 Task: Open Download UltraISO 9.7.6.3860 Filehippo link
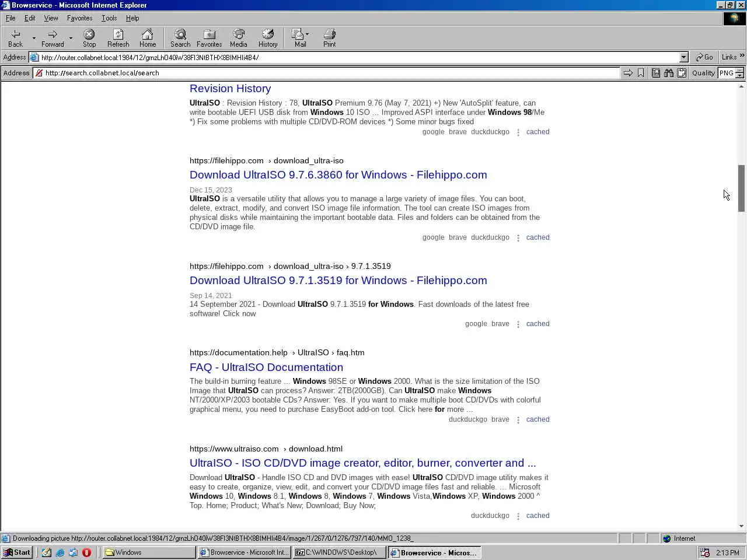[338, 175]
